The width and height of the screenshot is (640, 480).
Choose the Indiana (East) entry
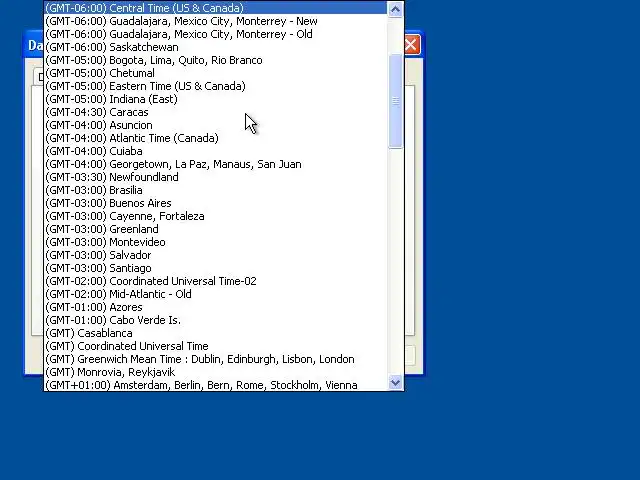(x=216, y=99)
